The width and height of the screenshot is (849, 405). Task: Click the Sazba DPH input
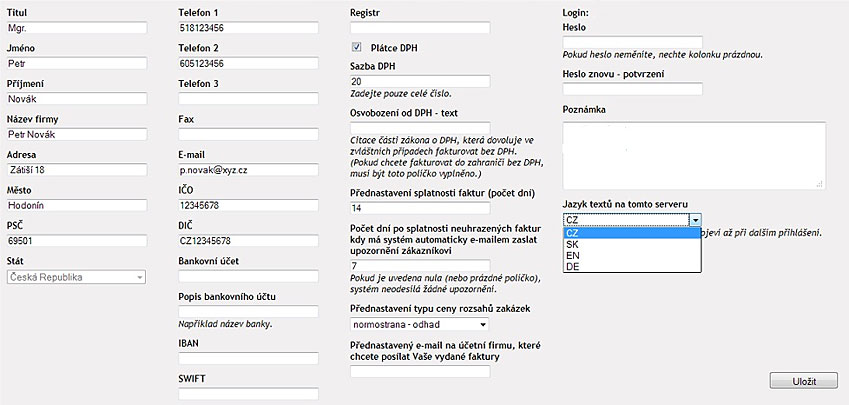click(419, 81)
